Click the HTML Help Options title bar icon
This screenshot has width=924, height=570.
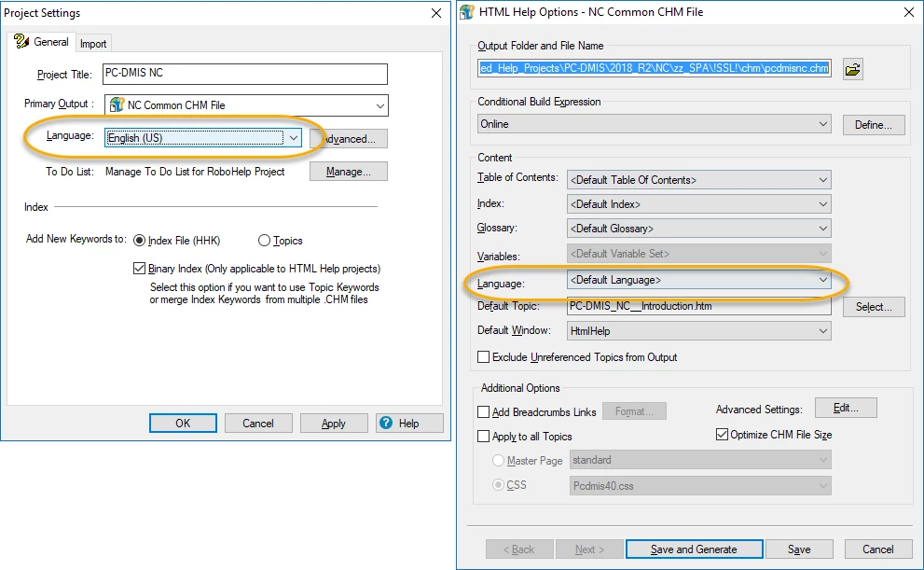point(467,12)
